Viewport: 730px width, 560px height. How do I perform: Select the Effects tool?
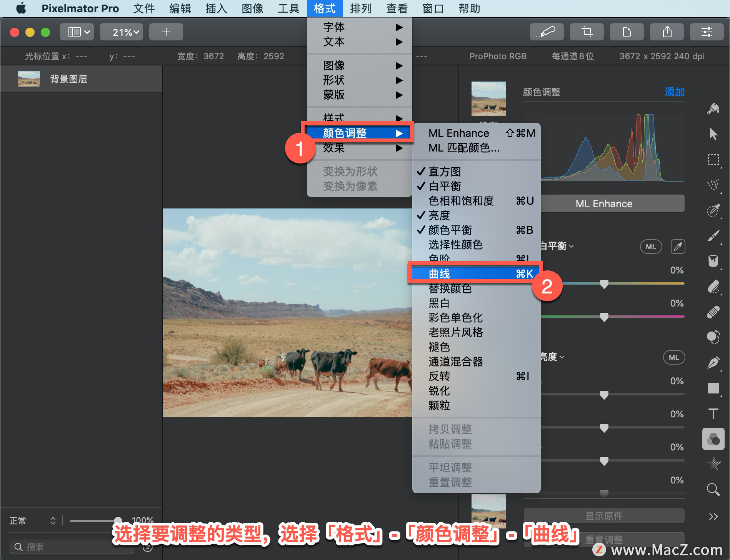(x=713, y=464)
